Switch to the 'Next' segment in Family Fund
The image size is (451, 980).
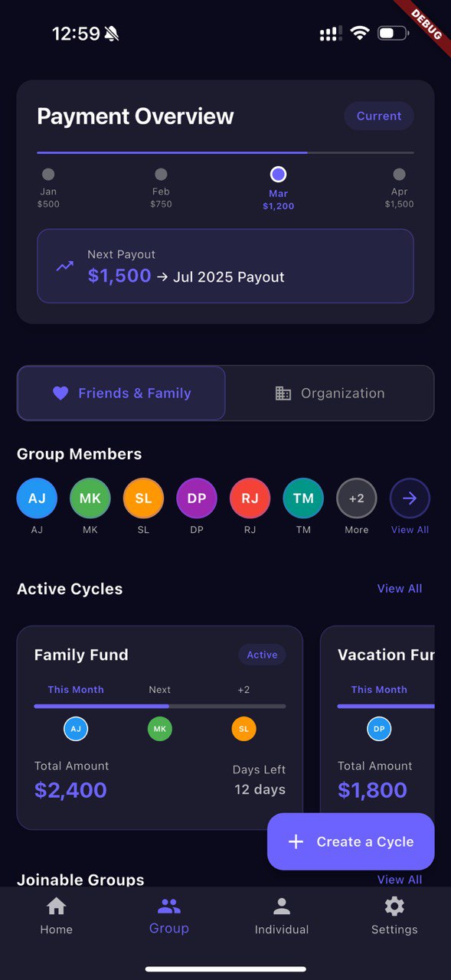pyautogui.click(x=159, y=689)
